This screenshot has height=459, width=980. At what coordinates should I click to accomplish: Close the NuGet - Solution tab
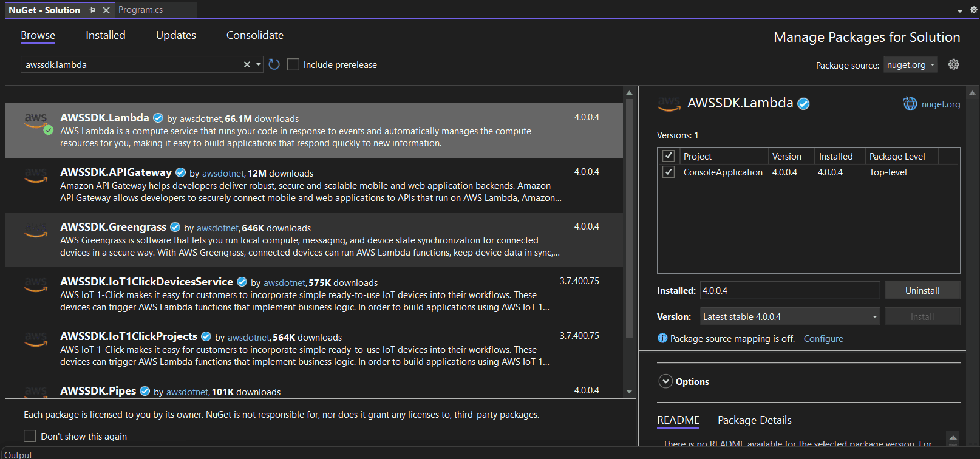pos(106,10)
